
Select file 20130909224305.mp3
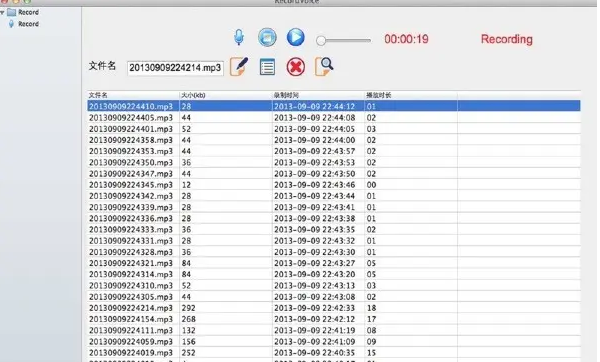pos(131,297)
